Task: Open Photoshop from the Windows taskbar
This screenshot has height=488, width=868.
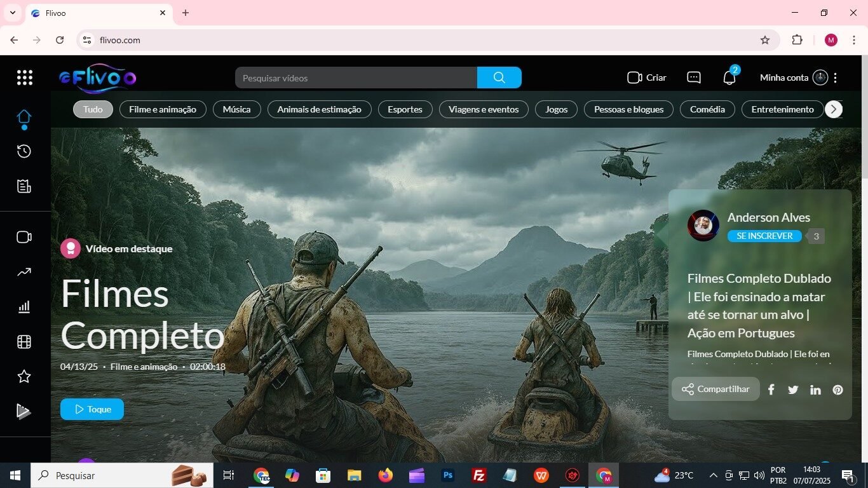Action: coord(448,475)
